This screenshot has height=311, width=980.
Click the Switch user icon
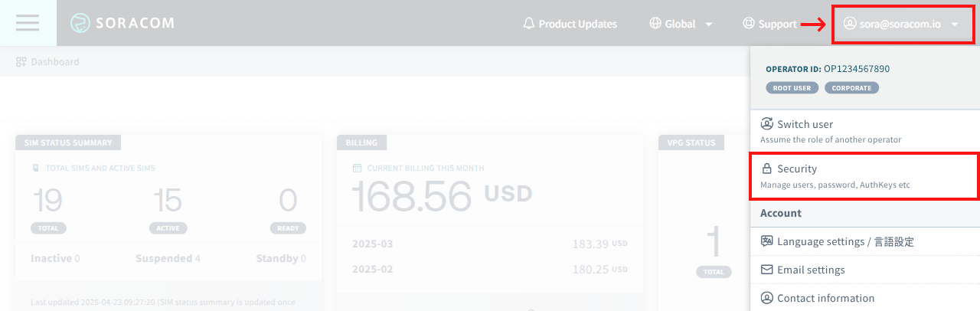pos(766,124)
